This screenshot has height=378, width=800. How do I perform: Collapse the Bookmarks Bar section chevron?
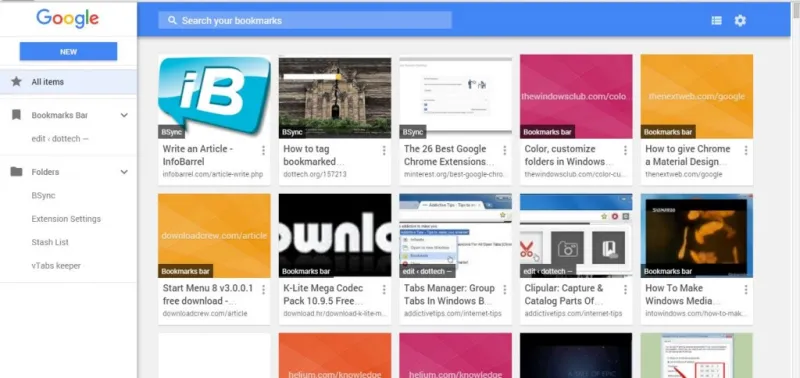(124, 115)
